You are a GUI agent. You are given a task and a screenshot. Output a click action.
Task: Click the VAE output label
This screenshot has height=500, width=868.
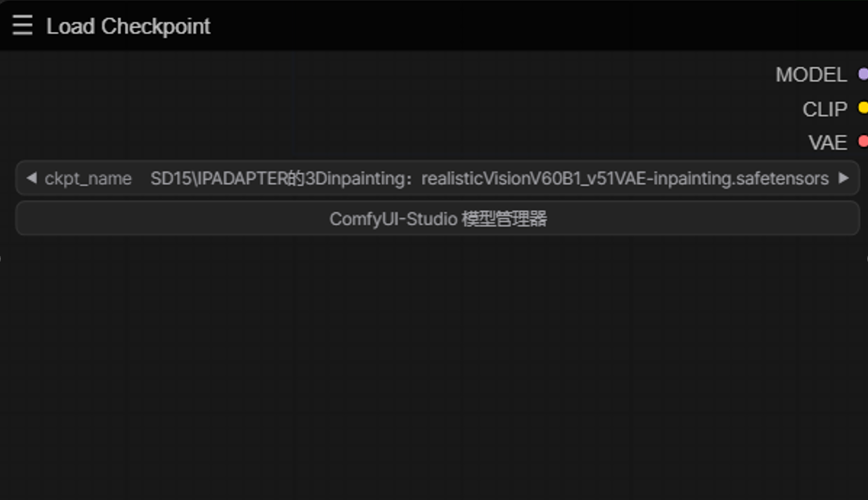coord(828,143)
